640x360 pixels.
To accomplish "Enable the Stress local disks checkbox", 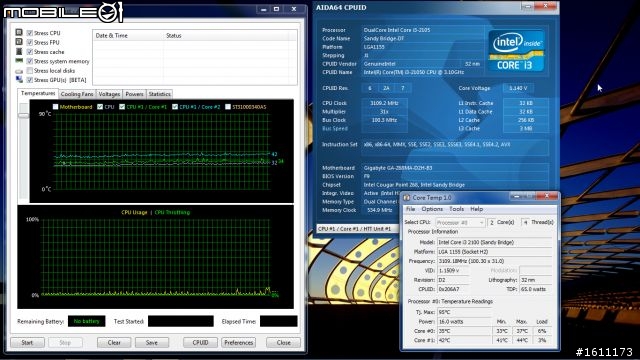I will tap(29, 71).
